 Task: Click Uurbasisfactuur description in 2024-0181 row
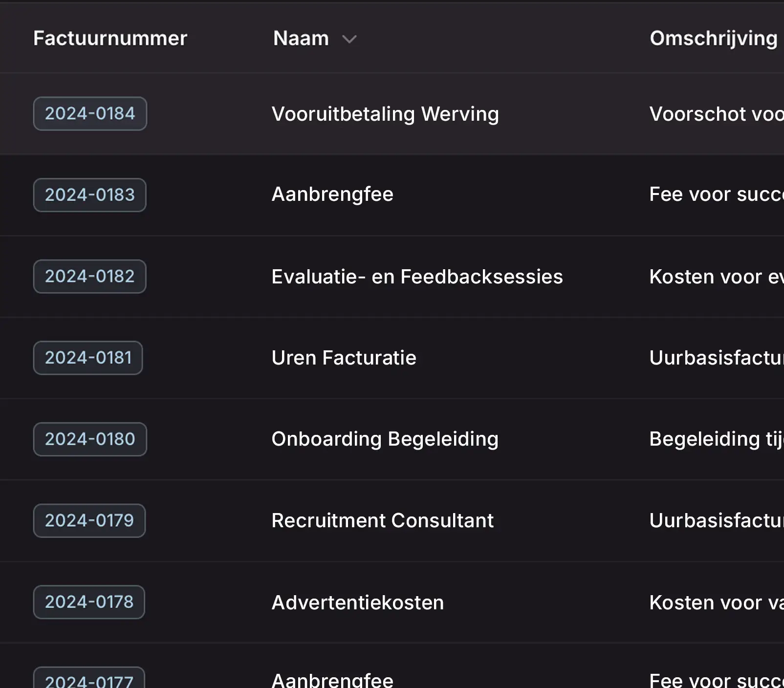(717, 358)
